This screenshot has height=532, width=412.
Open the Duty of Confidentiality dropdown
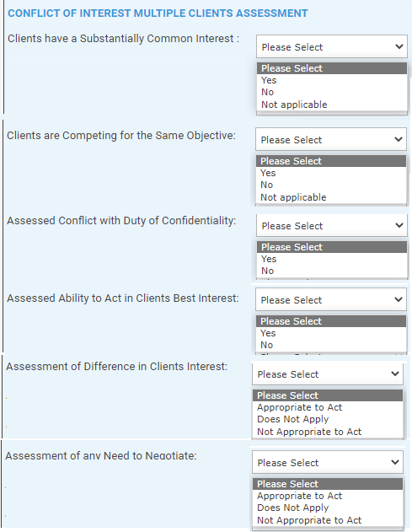[x=332, y=225]
